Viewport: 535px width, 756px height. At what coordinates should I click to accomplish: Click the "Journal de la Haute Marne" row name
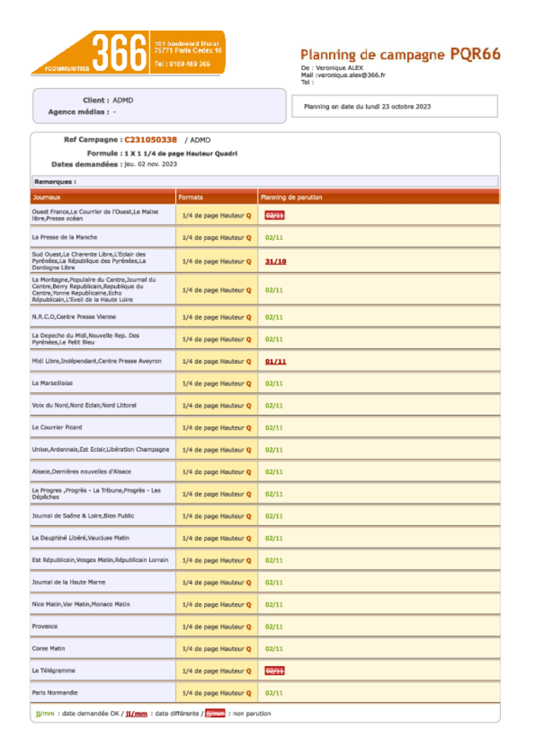pyautogui.click(x=69, y=583)
